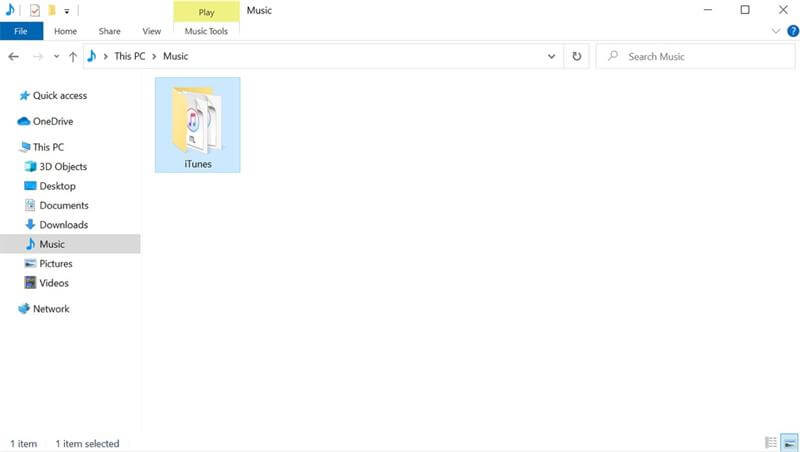800x452 pixels.
Task: Switch to the Home ribbon tab
Action: click(66, 31)
